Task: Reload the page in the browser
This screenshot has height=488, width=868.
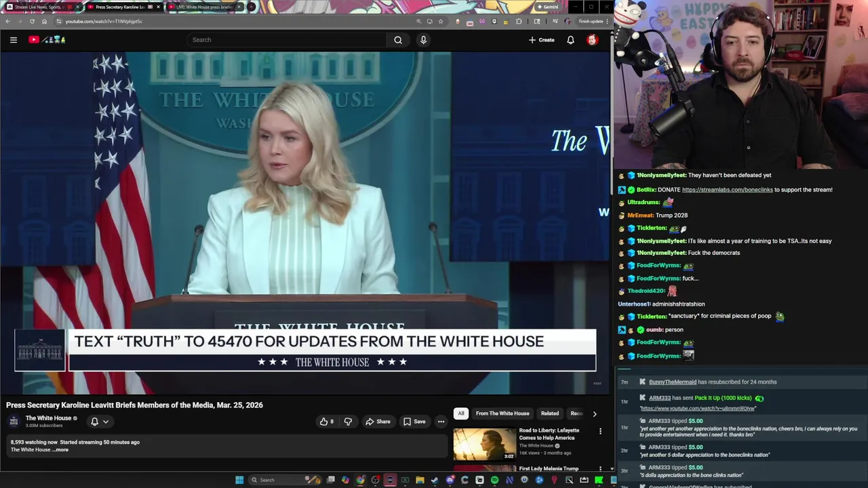Action: click(x=32, y=21)
